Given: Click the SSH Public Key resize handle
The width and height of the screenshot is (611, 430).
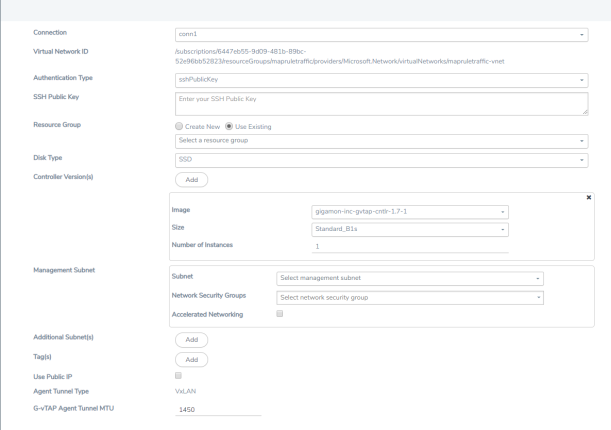Looking at the screenshot, I should 585,112.
